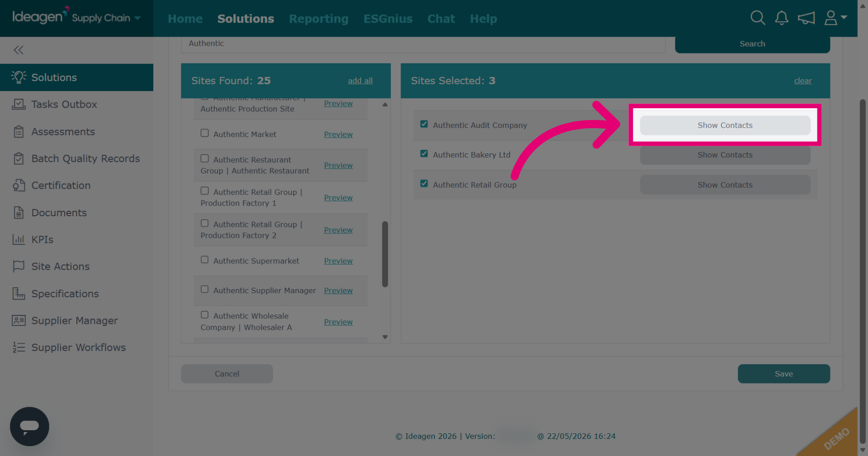Open the ESGnius menu

pos(388,19)
